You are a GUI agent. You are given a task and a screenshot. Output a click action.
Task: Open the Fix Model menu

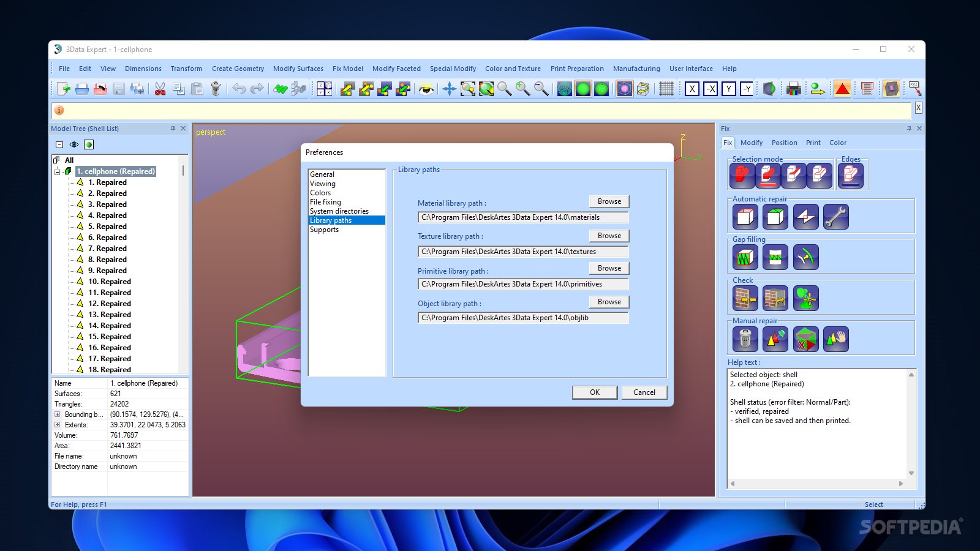coord(348,69)
